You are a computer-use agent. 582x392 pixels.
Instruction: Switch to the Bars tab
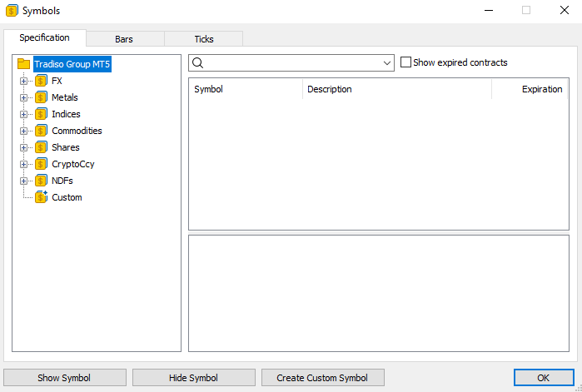pos(124,39)
